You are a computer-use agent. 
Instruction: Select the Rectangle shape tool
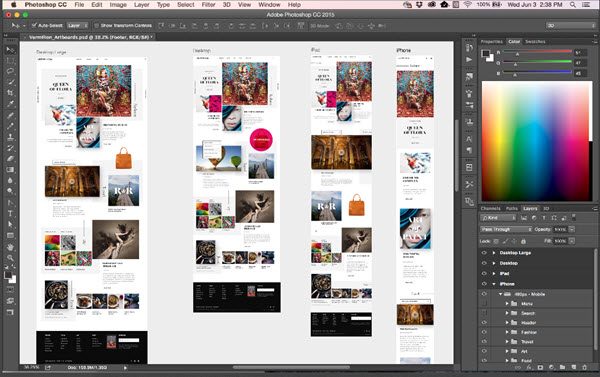coord(10,235)
